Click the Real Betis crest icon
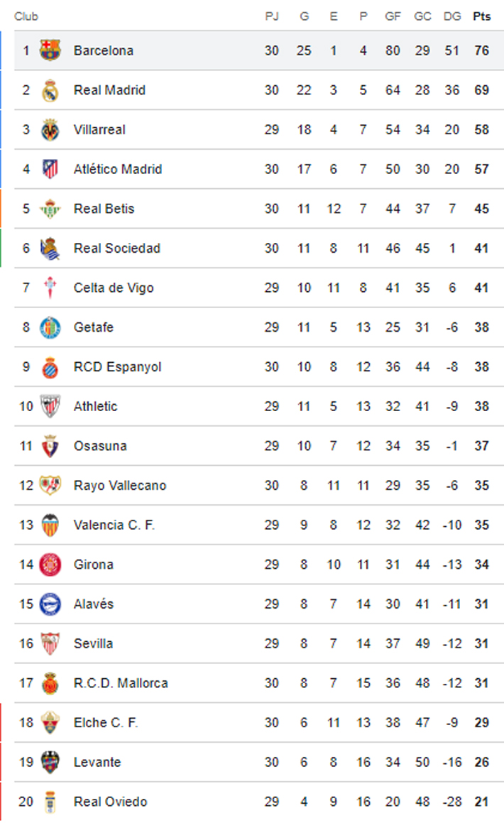 coord(50,209)
